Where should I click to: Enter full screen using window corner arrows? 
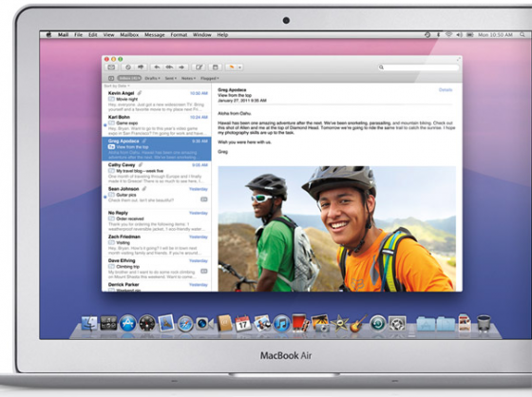pos(459,59)
